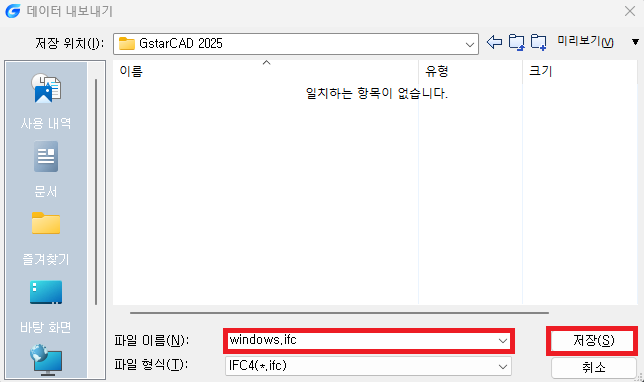This screenshot has height=382, width=644.
Task: Open the 즐겨찾기 (Favorites) folder icon
Action: pos(46,223)
